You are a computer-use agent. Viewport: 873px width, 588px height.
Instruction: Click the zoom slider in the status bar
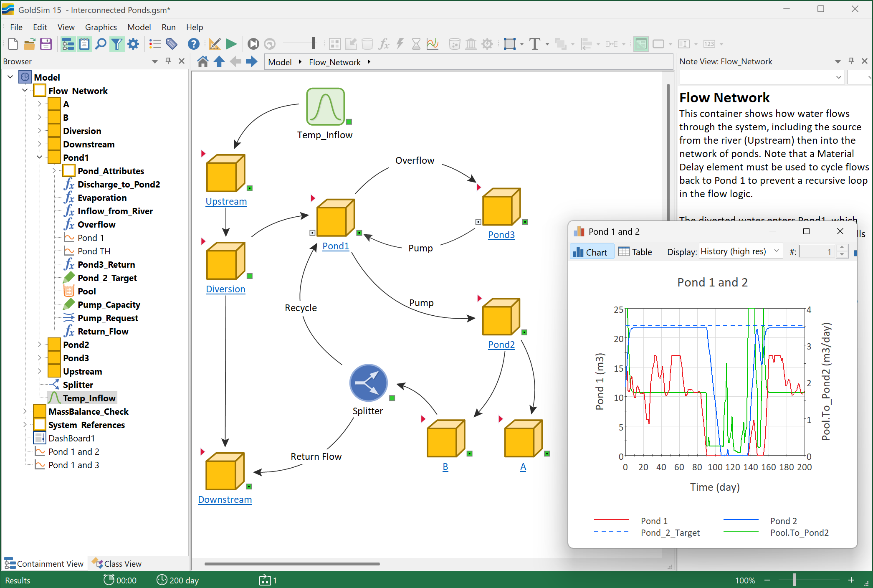point(794,580)
